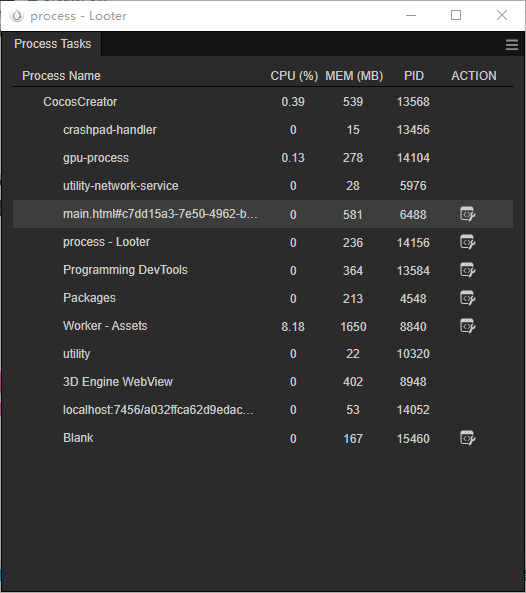526x593 pixels.
Task: Open DevTools for Blank process
Action: 467,438
